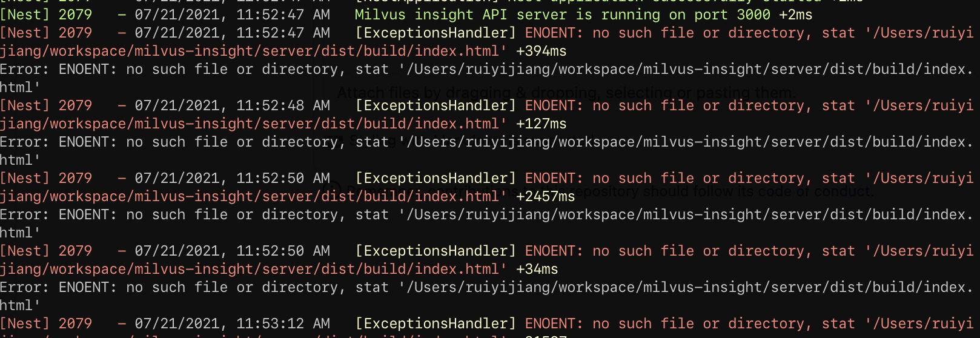Click the "+2ms" timing value

tap(796, 15)
